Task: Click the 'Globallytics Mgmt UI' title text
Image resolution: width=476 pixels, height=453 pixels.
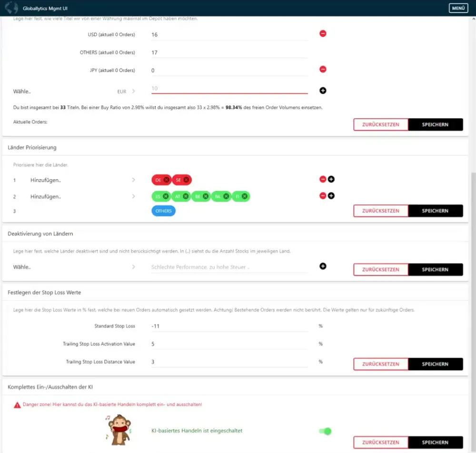Action: click(45, 9)
